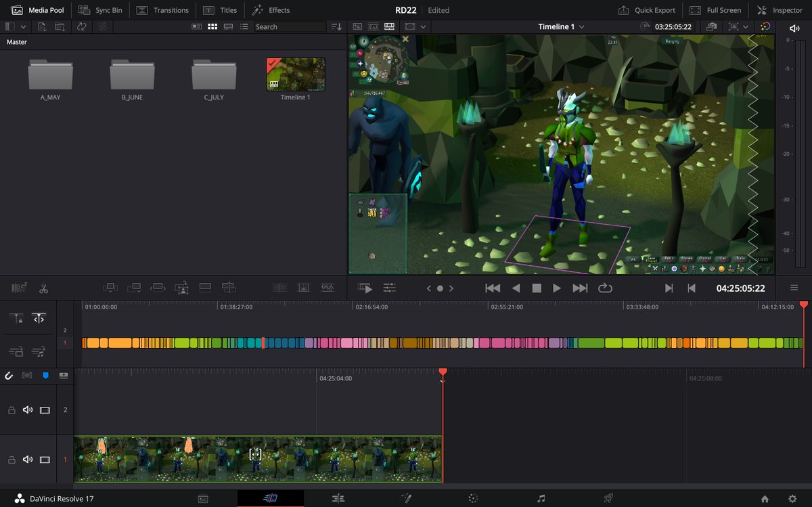Mute the viewer speaker output
This screenshot has width=812, height=507.
coord(794,27)
